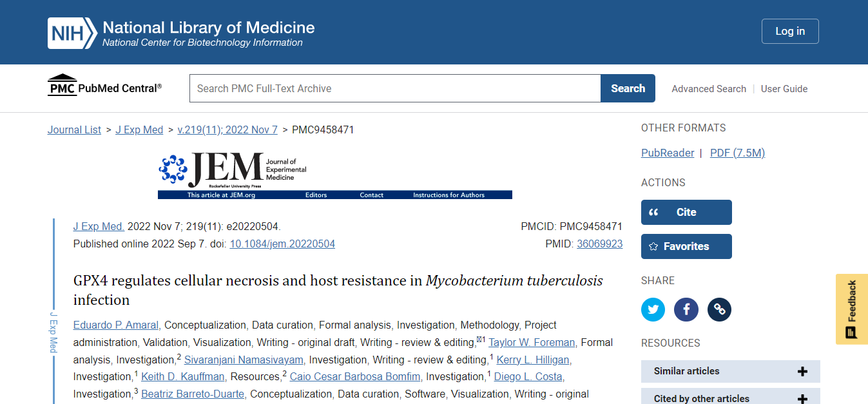Download the PDF (7.5M)
This screenshot has width=868, height=404.
737,153
